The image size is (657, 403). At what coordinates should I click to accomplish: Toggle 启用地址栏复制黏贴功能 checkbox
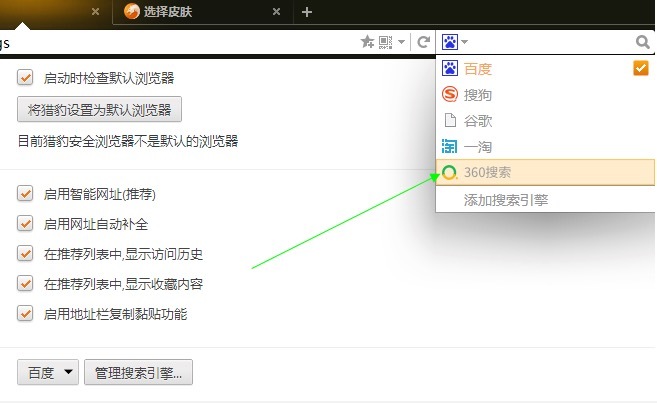[x=25, y=313]
